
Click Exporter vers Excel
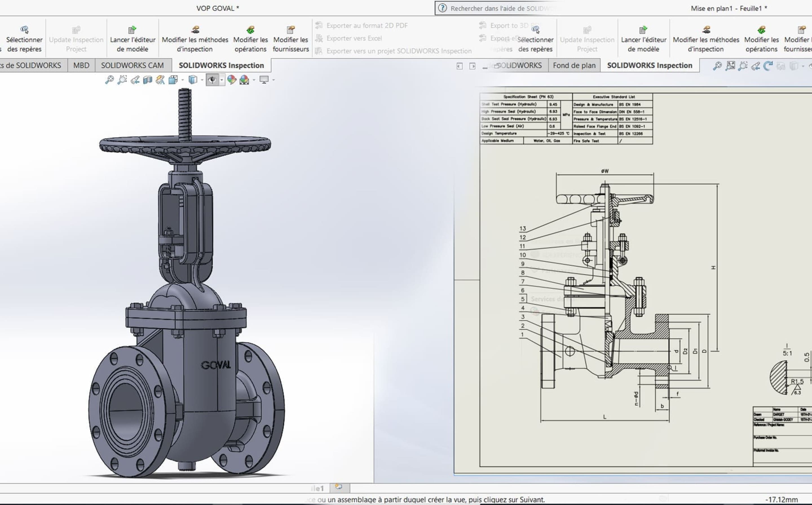pos(349,38)
